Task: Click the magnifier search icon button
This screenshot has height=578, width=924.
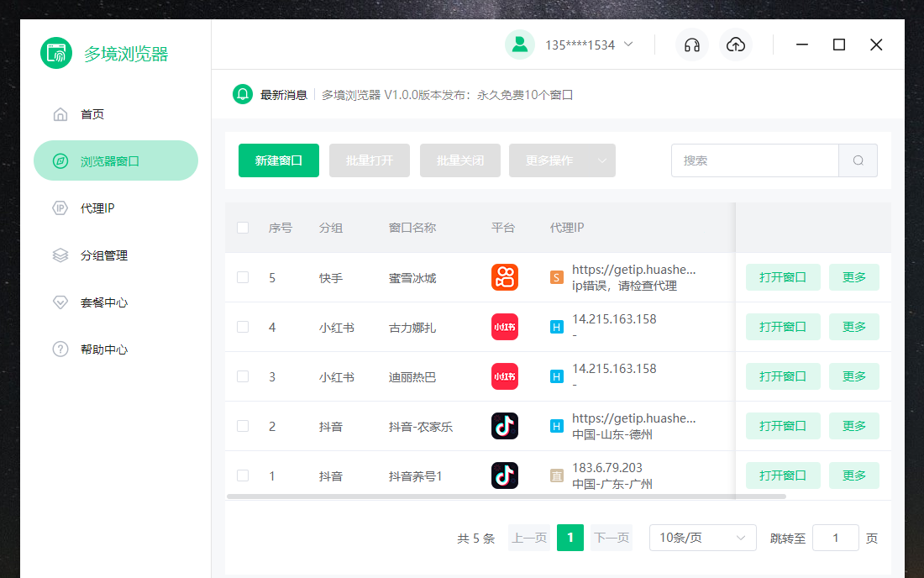Action: (x=858, y=160)
